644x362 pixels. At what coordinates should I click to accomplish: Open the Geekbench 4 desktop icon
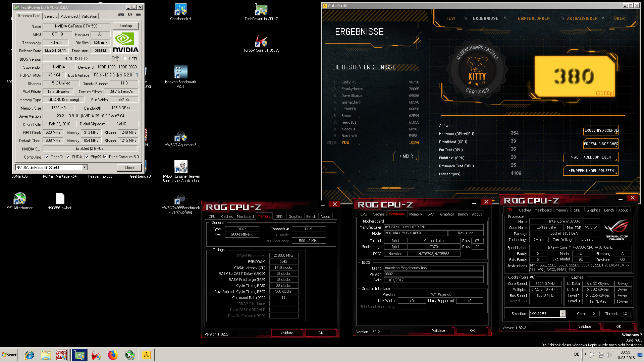click(180, 12)
